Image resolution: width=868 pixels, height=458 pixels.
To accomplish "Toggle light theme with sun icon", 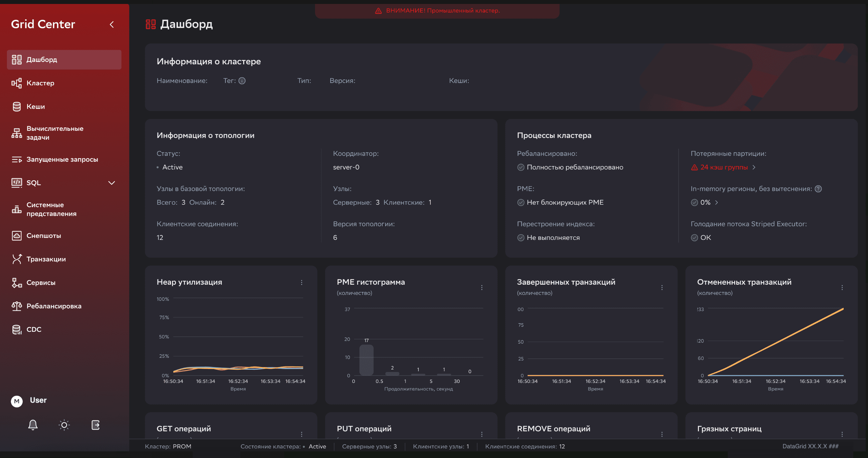I will [x=64, y=425].
